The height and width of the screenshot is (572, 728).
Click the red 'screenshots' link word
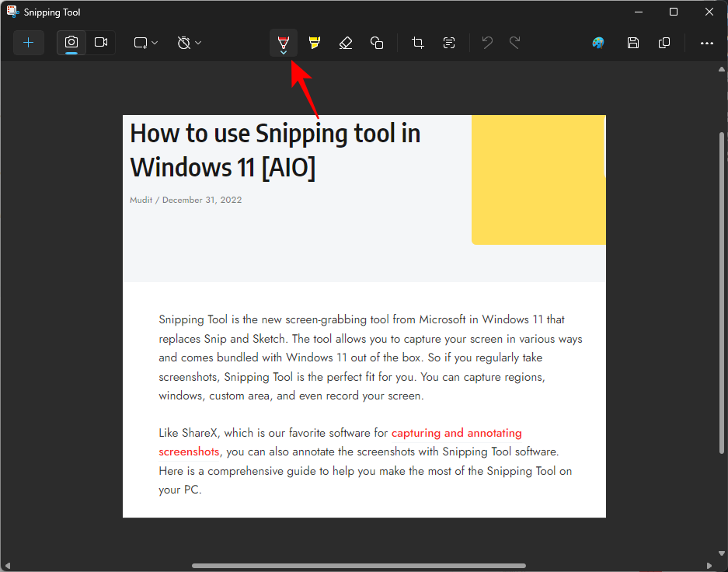pos(189,452)
